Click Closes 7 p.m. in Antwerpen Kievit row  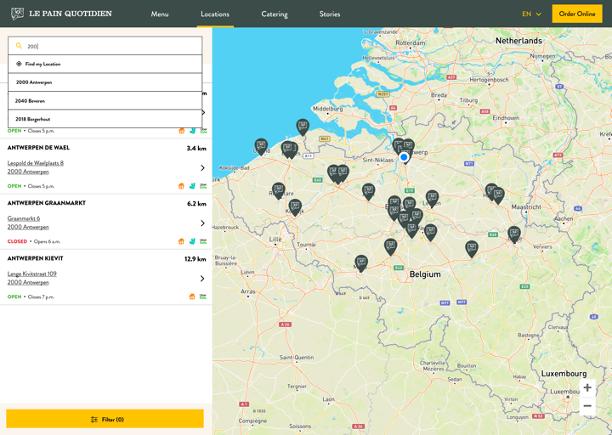pyautogui.click(x=41, y=297)
